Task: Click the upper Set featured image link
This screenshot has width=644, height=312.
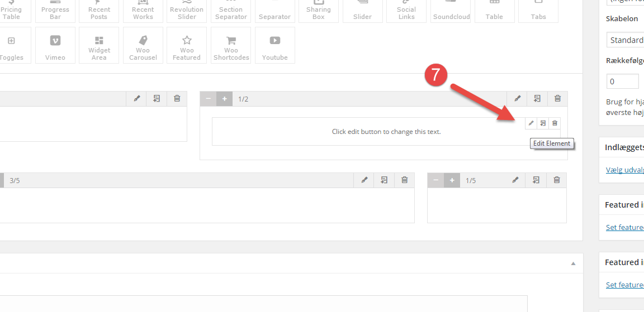Action: click(624, 227)
